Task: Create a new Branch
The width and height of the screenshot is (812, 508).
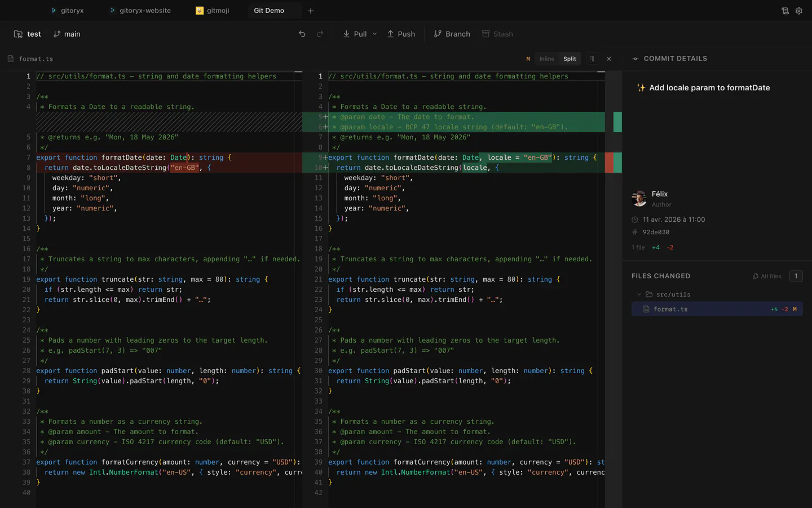Action: [452, 34]
